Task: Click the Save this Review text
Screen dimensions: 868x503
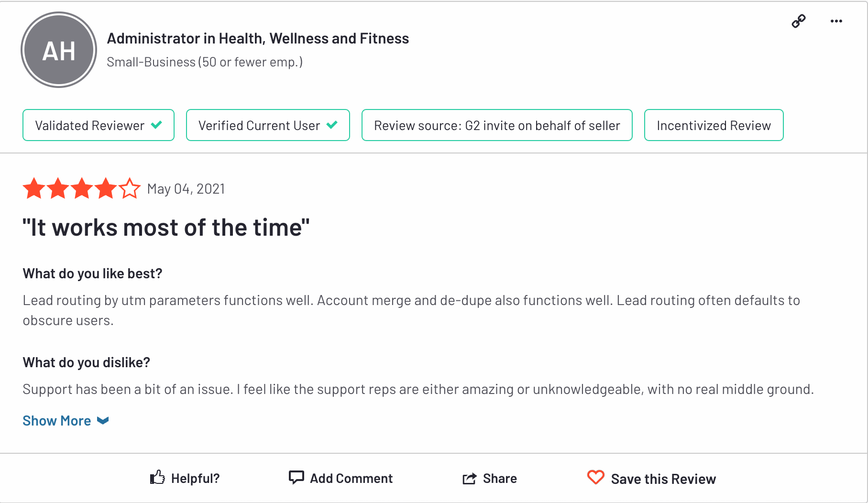Action: (x=663, y=479)
